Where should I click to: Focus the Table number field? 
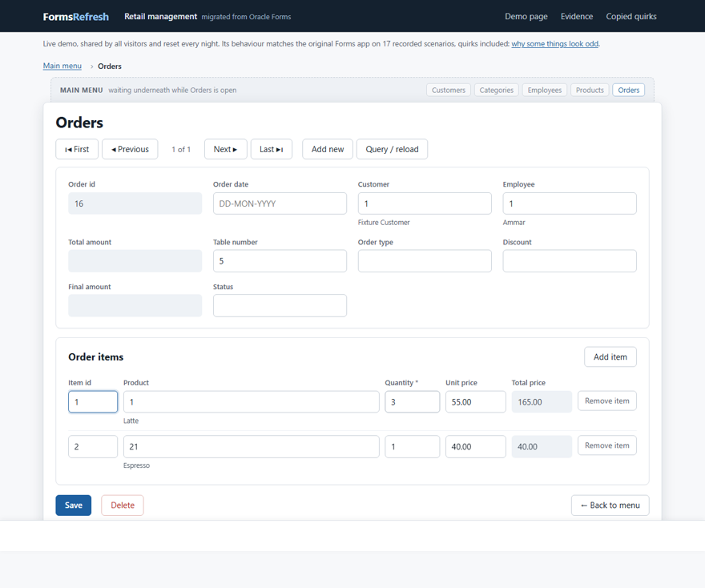click(280, 261)
